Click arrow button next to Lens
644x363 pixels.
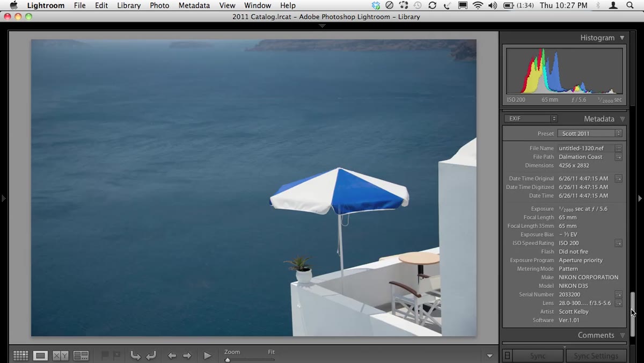pyautogui.click(x=618, y=303)
